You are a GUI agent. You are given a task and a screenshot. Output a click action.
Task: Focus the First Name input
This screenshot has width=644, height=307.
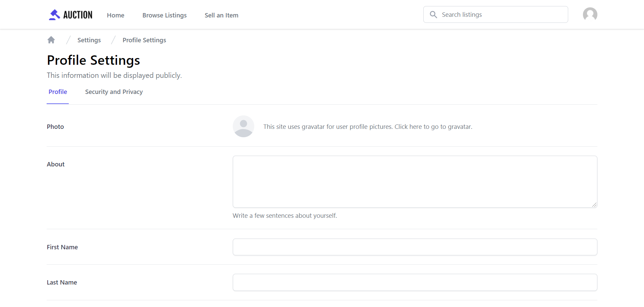tap(415, 247)
